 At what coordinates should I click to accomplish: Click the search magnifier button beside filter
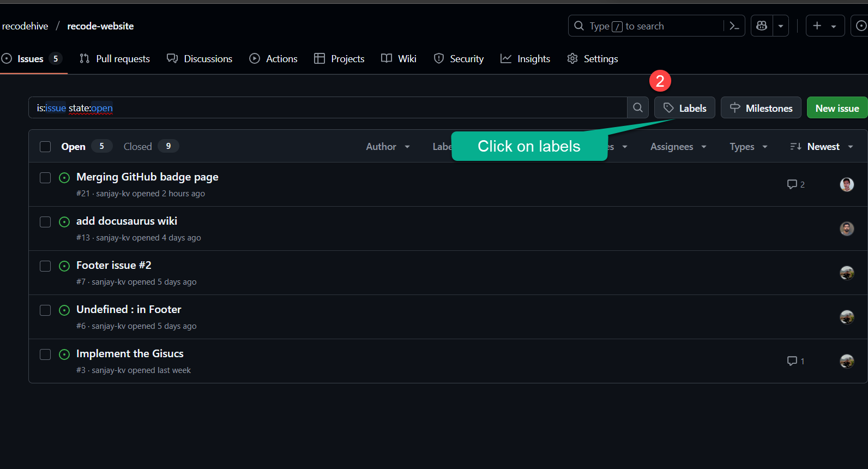(638, 107)
